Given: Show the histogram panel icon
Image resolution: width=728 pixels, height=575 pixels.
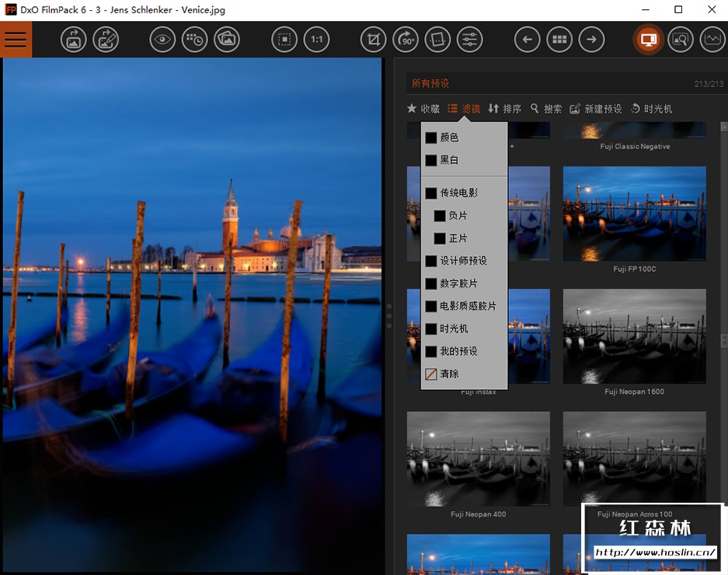Looking at the screenshot, I should [712, 40].
